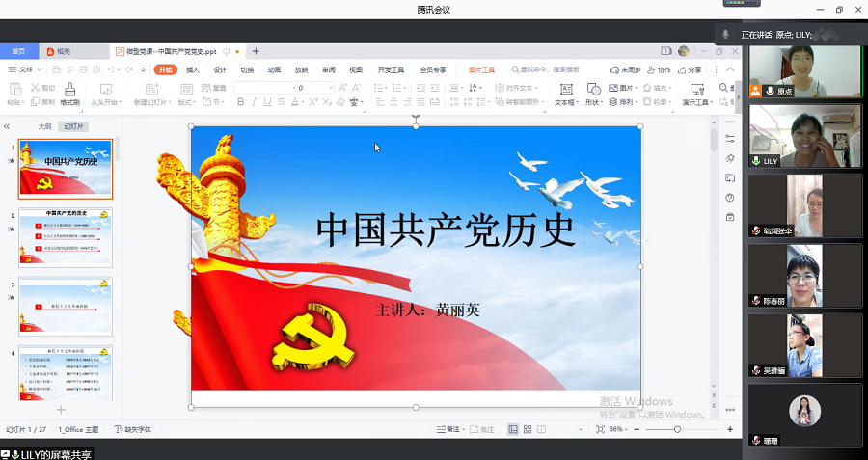Open the Collaborate (协作) feature
Image resolution: width=868 pixels, height=460 pixels.
click(659, 69)
